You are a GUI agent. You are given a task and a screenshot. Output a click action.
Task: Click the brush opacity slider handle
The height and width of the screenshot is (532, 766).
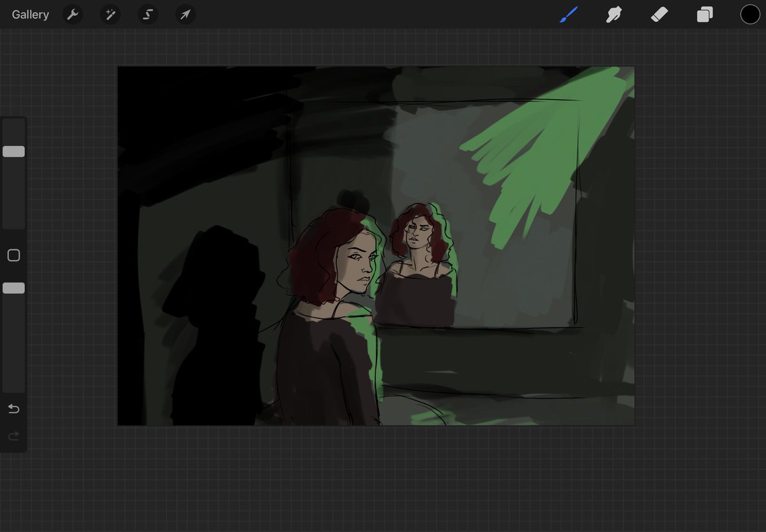13,288
